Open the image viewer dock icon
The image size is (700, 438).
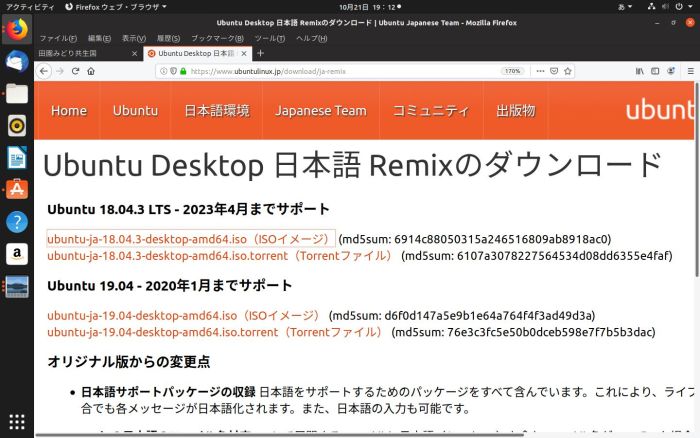[17, 287]
